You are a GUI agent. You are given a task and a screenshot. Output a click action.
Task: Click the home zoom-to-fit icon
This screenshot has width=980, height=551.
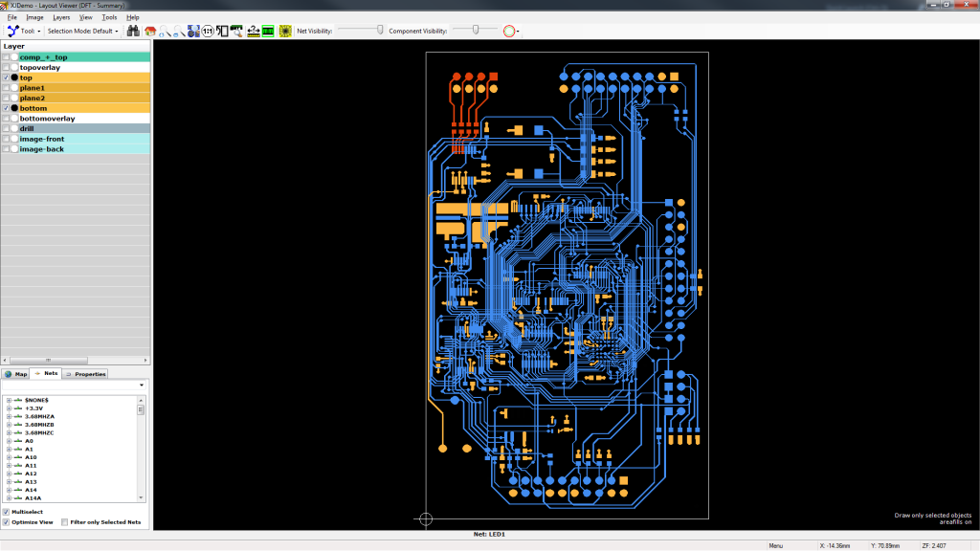pos(149,32)
